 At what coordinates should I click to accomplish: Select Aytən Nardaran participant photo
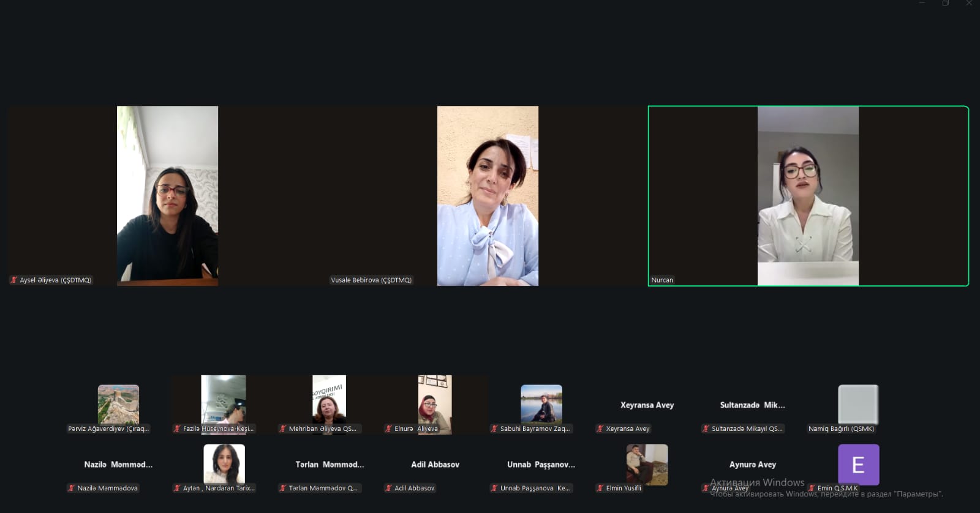pos(224,464)
